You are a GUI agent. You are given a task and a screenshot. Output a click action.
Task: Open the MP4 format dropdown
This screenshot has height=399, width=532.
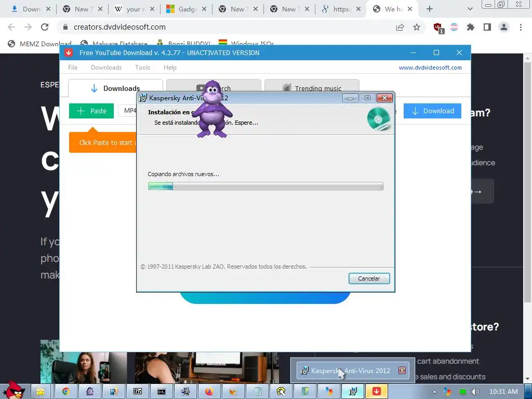click(128, 111)
